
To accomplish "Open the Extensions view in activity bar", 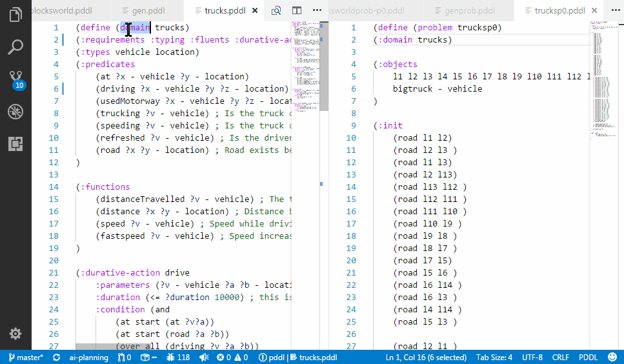I will (15, 144).
